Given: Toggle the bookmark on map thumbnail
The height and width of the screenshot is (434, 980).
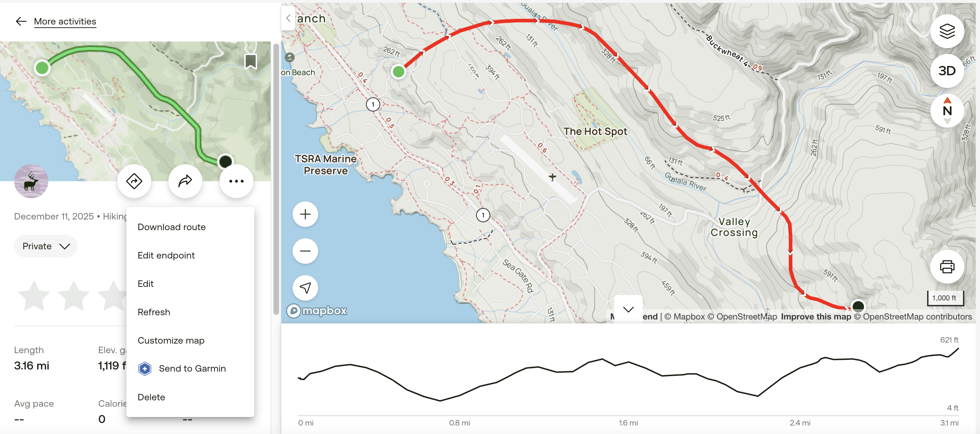Looking at the screenshot, I should point(250,61).
